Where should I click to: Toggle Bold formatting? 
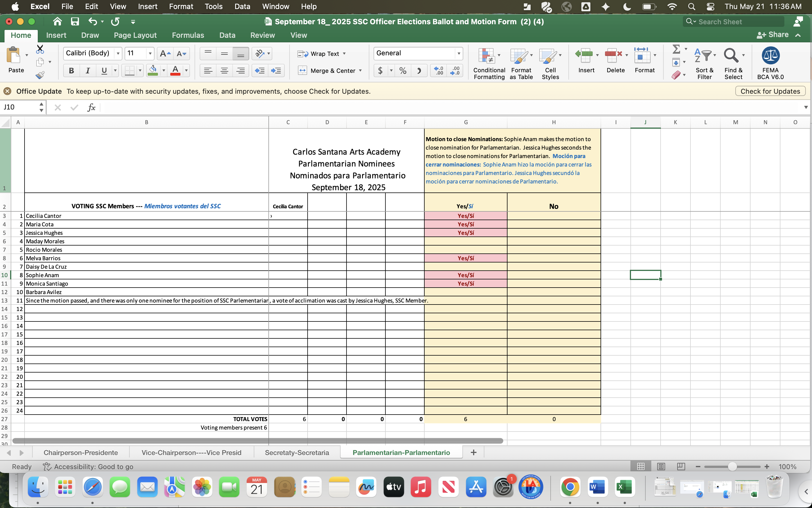click(71, 71)
